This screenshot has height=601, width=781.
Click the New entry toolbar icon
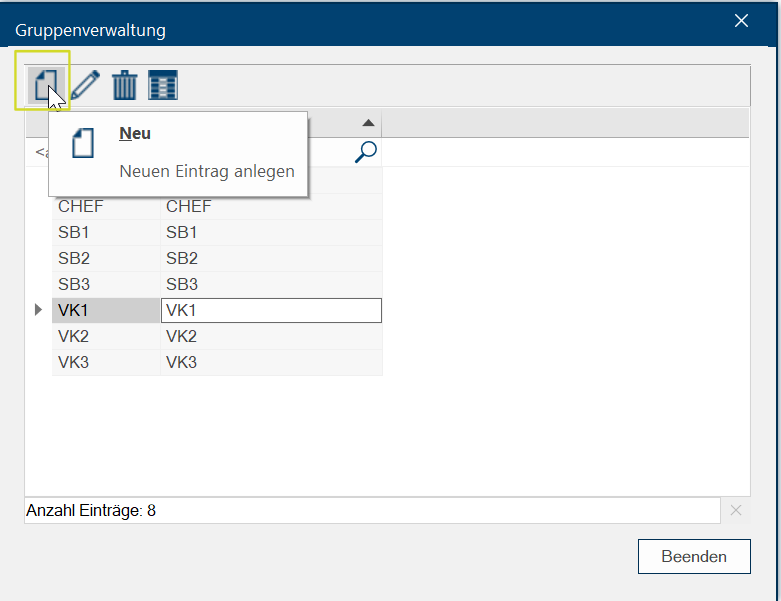pyautogui.click(x=43, y=85)
